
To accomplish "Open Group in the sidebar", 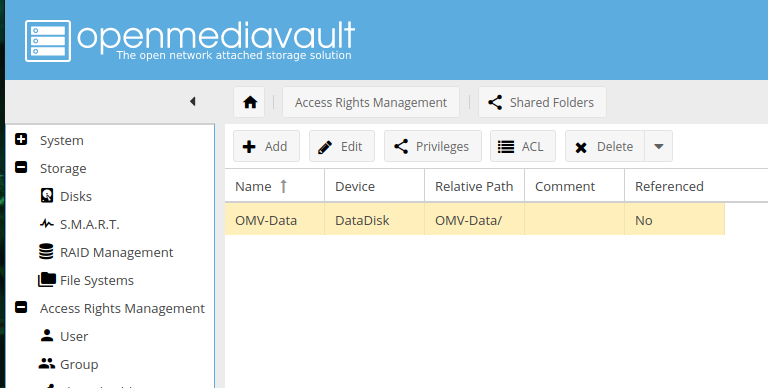I will click(x=79, y=364).
